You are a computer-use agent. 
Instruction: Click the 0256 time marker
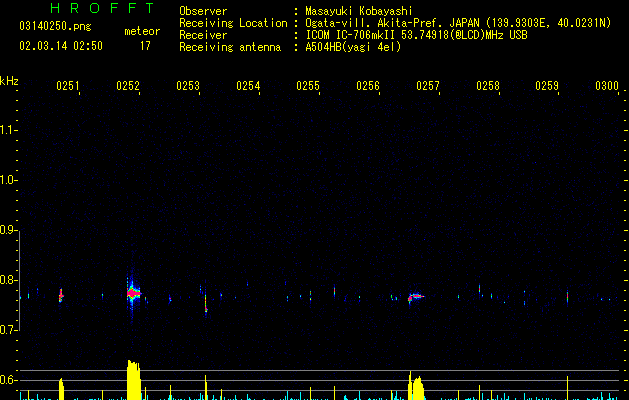coord(368,86)
